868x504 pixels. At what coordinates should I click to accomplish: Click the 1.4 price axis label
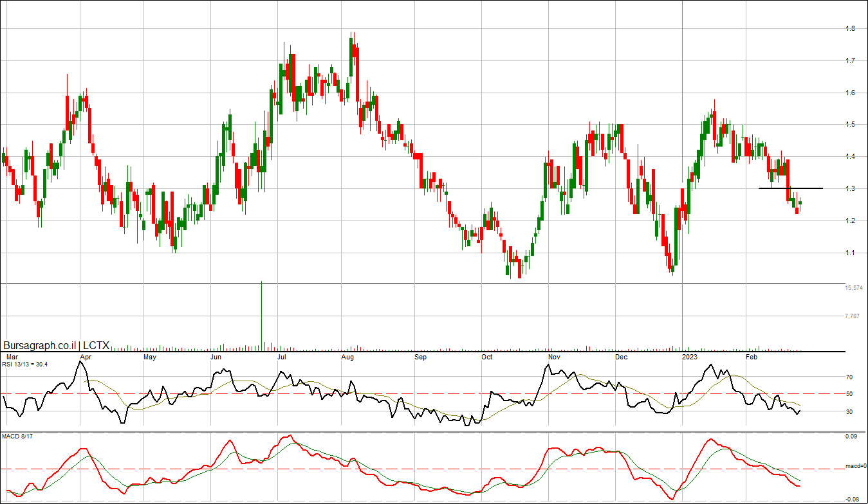[x=850, y=157]
